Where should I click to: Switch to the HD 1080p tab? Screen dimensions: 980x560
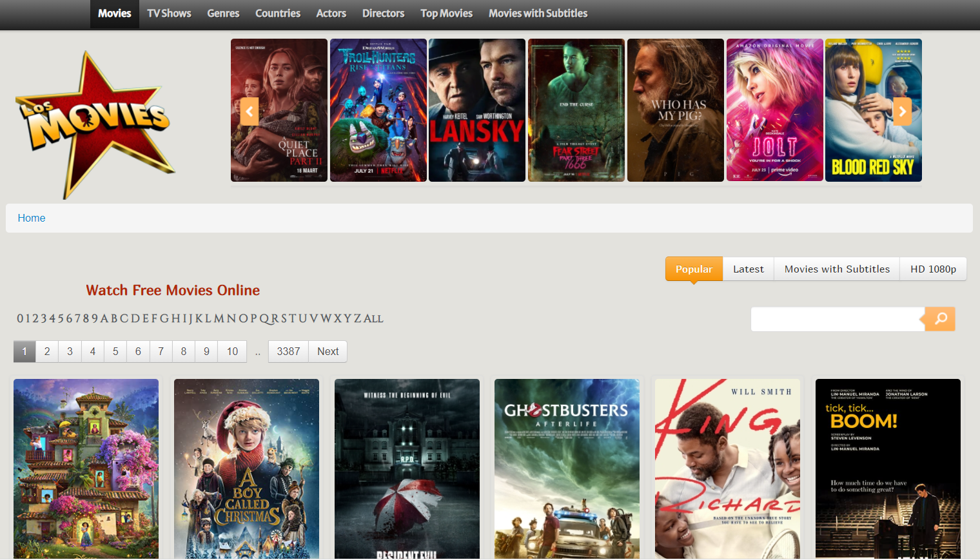coord(933,269)
